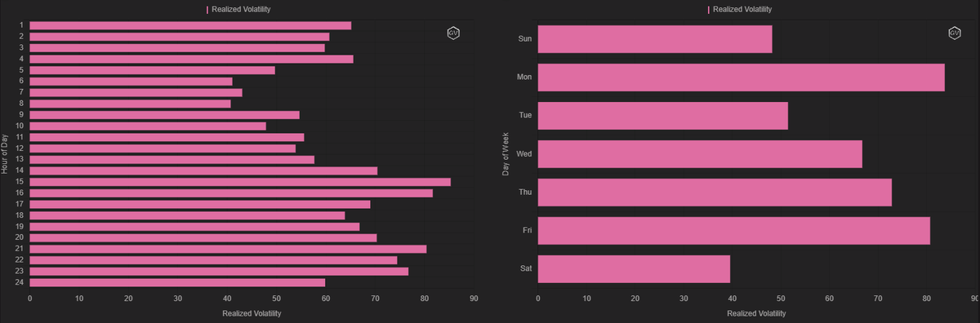Click the Day of Week axis title

(506, 153)
